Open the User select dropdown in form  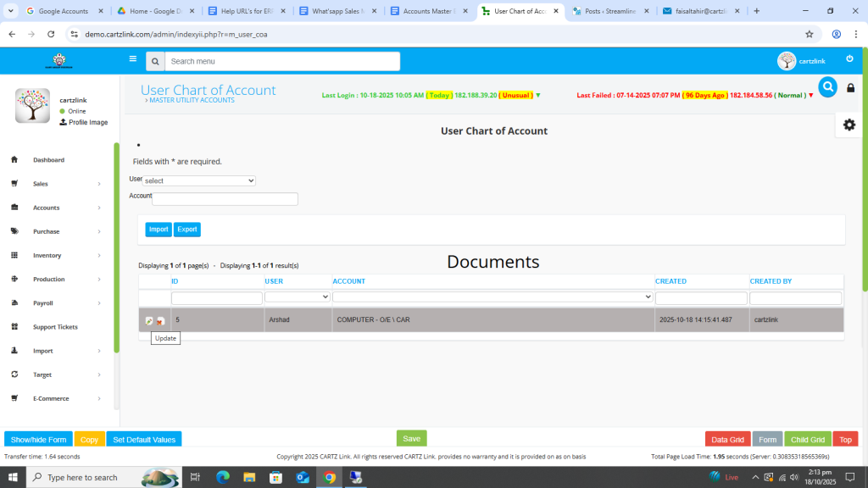[198, 180]
